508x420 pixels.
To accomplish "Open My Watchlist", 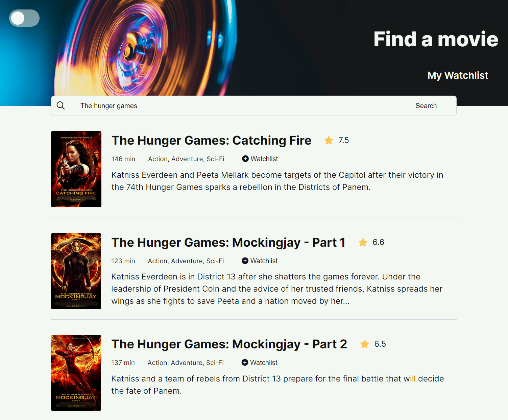I will pyautogui.click(x=457, y=75).
